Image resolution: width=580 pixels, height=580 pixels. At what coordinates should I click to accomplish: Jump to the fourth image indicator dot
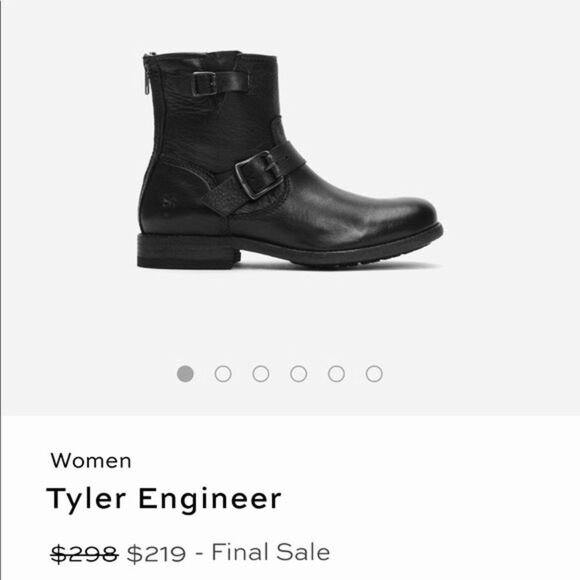299,374
